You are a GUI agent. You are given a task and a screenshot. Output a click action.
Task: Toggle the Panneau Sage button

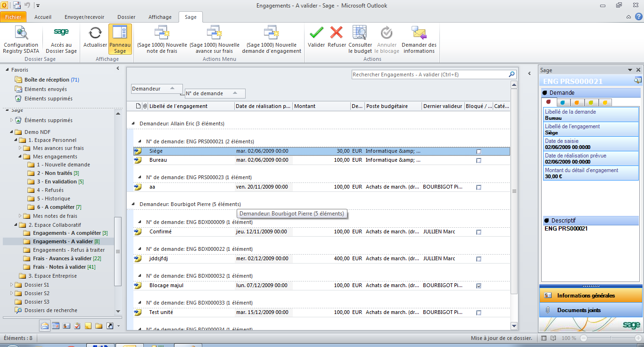click(x=120, y=40)
